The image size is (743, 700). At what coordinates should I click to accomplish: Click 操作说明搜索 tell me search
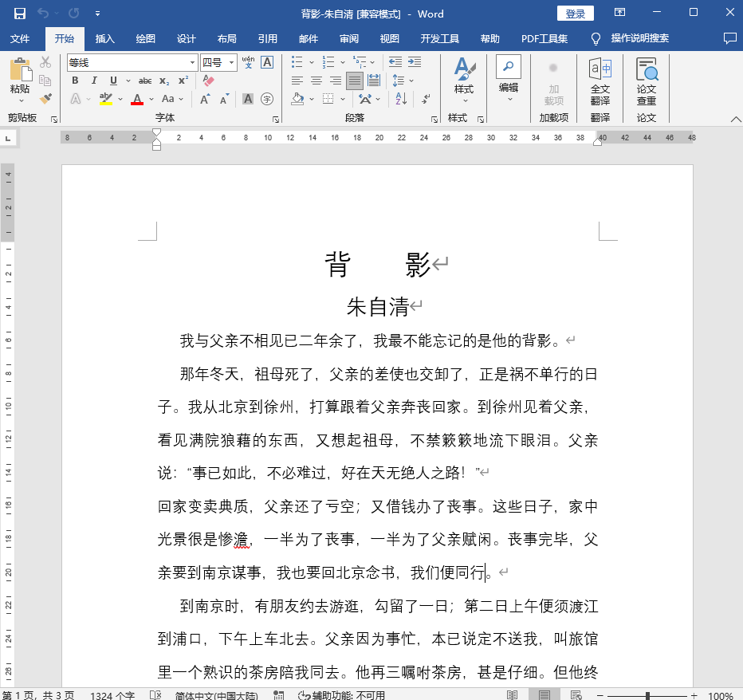(639, 38)
